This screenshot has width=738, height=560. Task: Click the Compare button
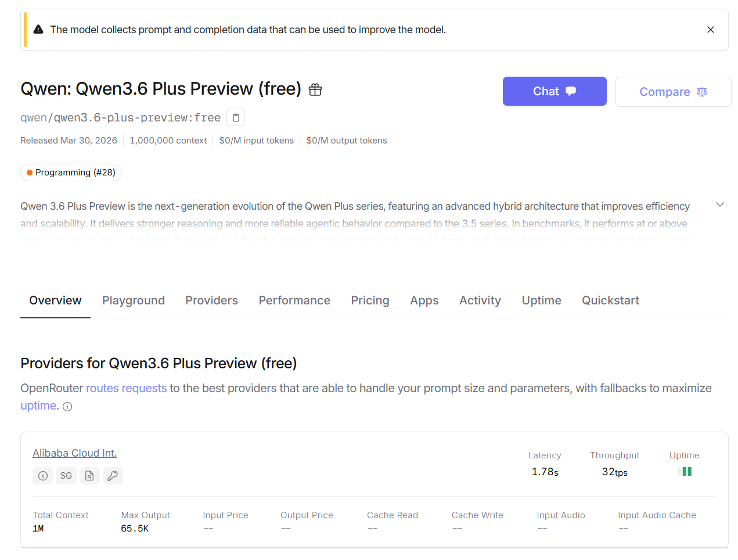673,92
